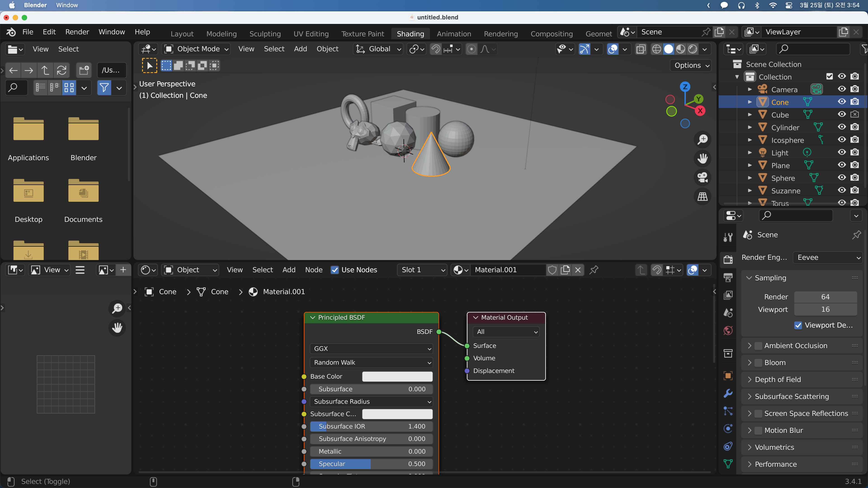
Task: Switch to the Layout workspace tab
Action: click(x=182, y=34)
